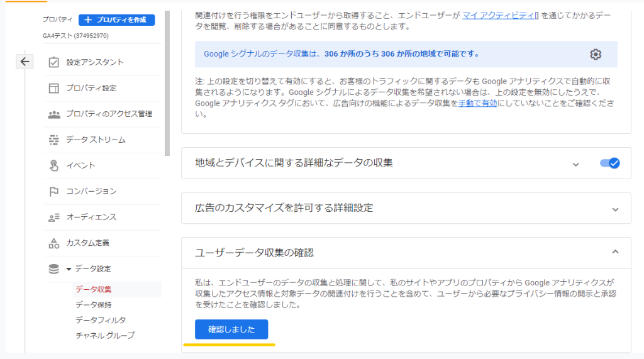
Task: Click the データ ストリーム stream icon
Action: pyautogui.click(x=54, y=140)
